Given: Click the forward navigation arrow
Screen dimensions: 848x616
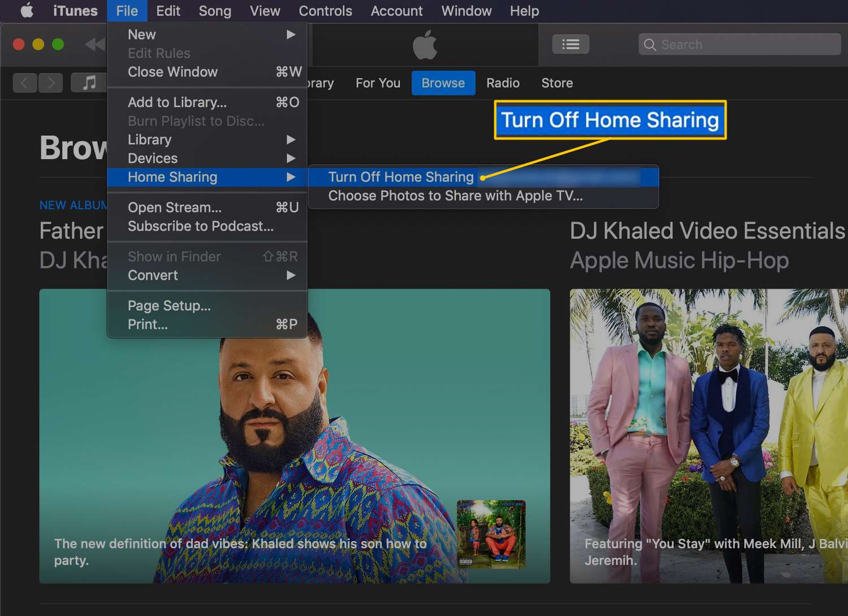Looking at the screenshot, I should pos(51,83).
